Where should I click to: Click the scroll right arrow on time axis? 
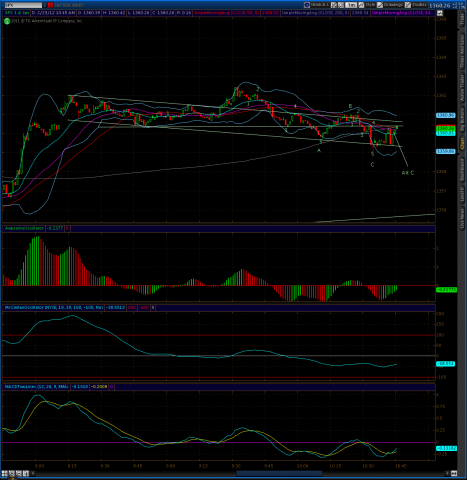click(447, 473)
